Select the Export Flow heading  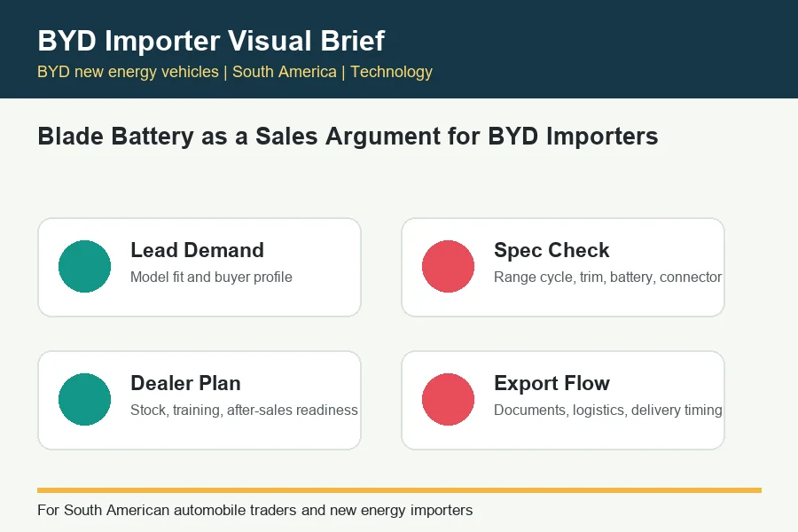552,383
